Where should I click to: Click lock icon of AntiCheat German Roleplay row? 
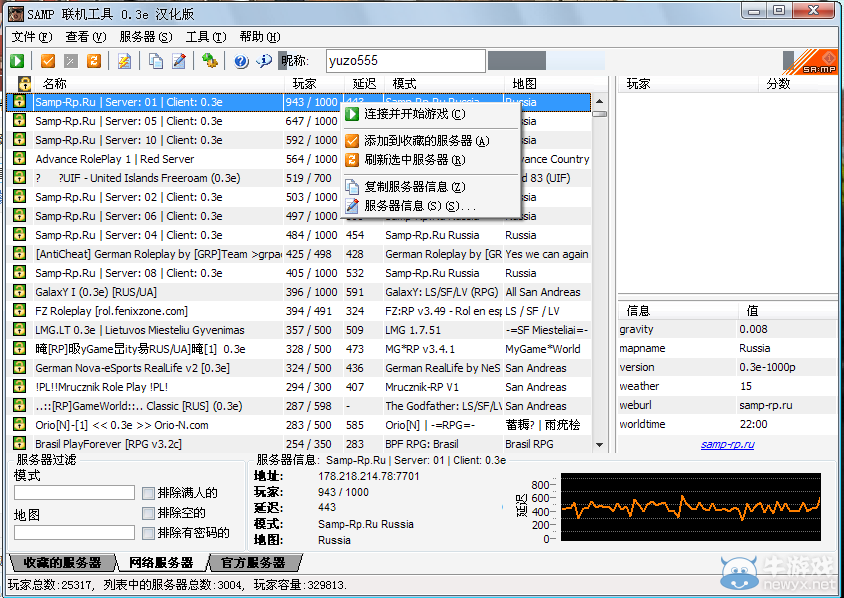(19, 253)
